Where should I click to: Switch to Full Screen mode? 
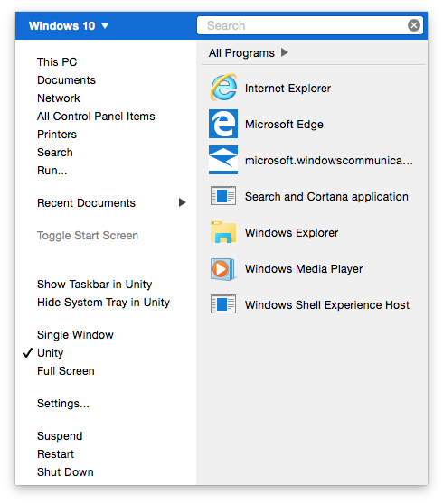tap(66, 371)
